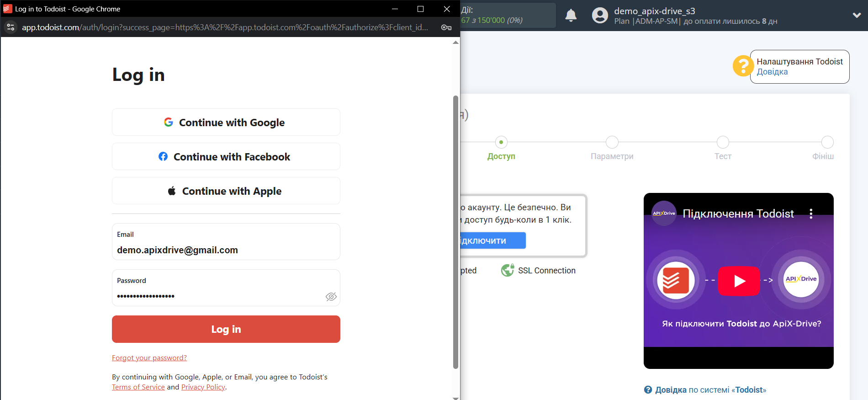The width and height of the screenshot is (868, 400).
Task: Continue with Apple sign-in
Action: pos(226,191)
